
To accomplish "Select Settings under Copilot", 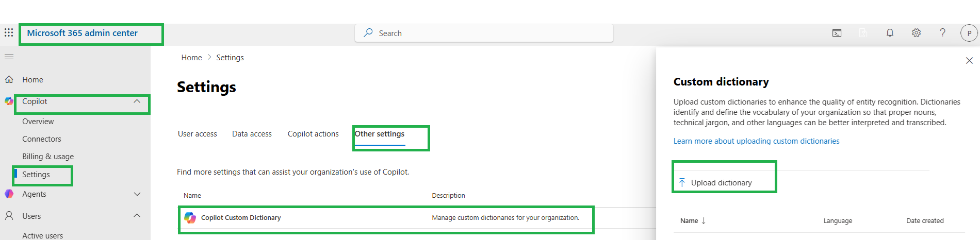I will pyautogui.click(x=36, y=175).
